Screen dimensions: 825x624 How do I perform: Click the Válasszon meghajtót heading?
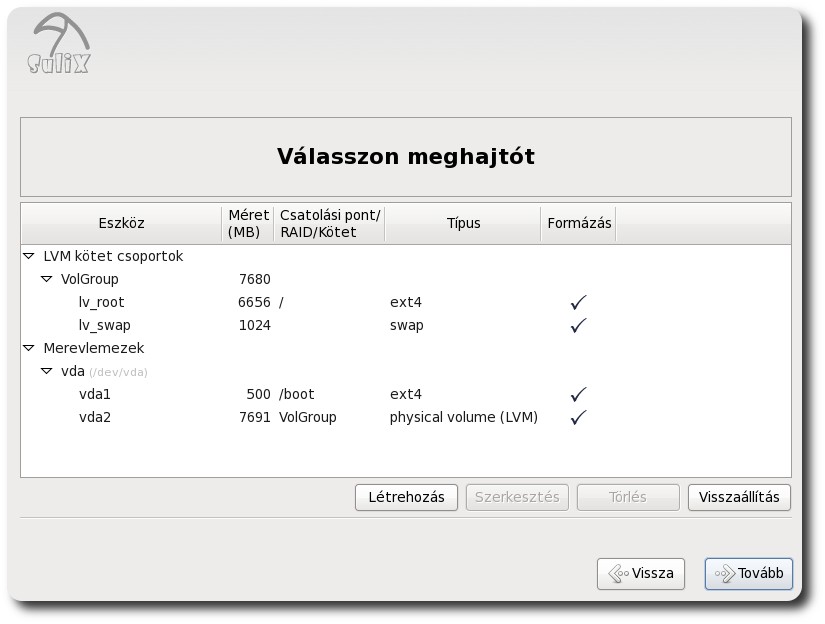(406, 157)
